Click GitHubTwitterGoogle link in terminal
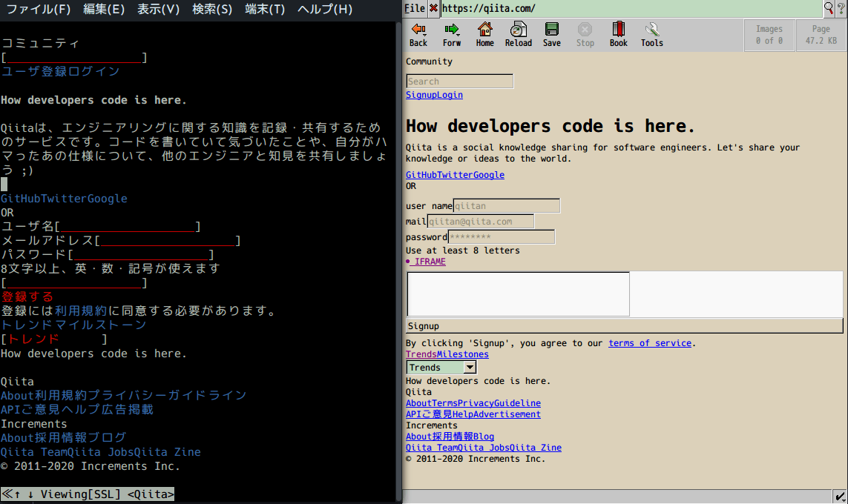Image resolution: width=848 pixels, height=504 pixels. click(64, 199)
